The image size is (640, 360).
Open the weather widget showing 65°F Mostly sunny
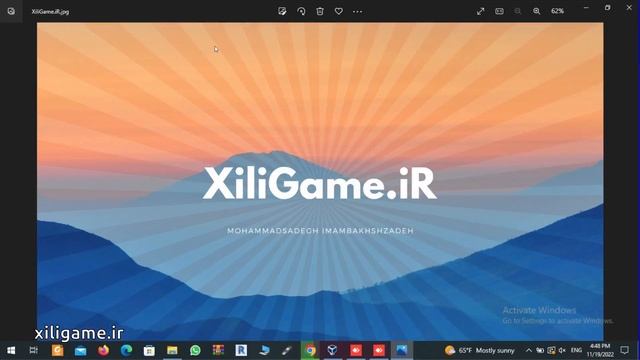tap(480, 350)
